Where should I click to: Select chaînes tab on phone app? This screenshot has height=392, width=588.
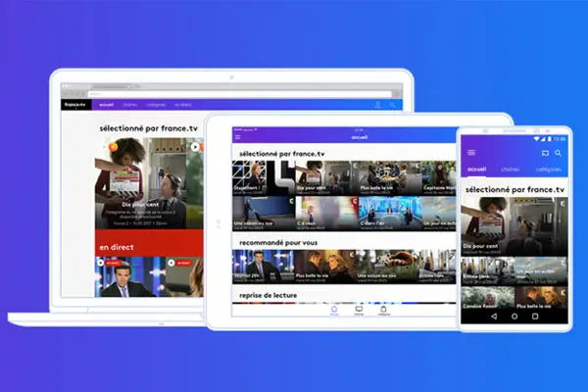(x=510, y=170)
